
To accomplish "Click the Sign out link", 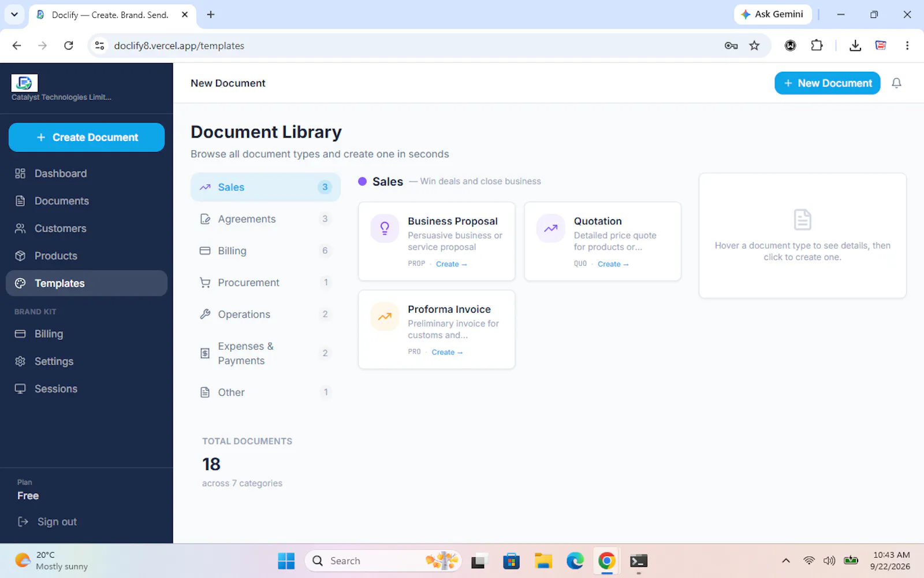I will (x=47, y=521).
